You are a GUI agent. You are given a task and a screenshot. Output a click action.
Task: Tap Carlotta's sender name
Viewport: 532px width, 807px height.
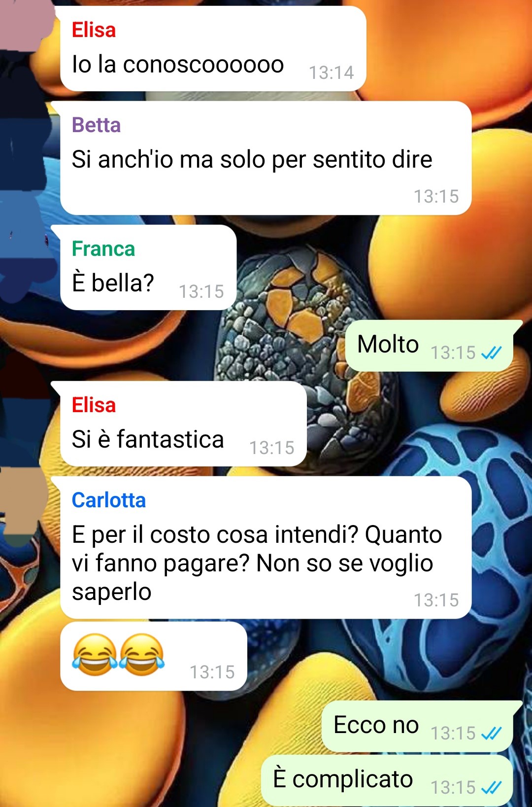109,500
